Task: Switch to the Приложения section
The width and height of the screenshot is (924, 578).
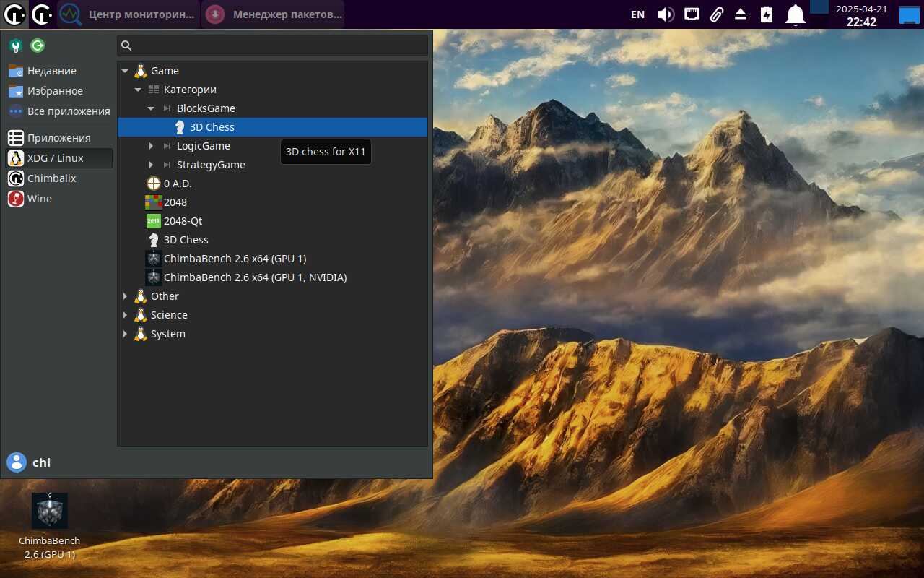Action: pos(59,138)
